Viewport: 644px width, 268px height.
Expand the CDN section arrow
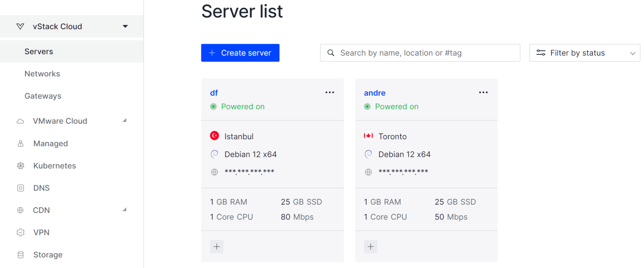click(x=125, y=210)
